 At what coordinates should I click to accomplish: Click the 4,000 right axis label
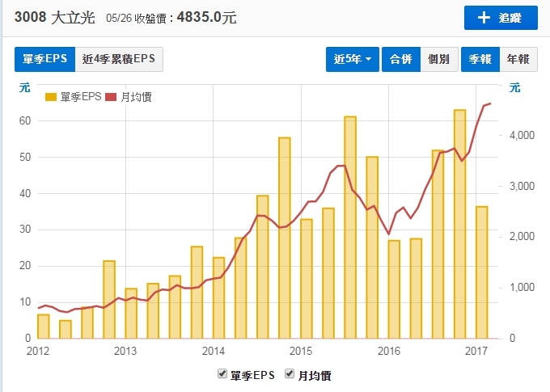pyautogui.click(x=522, y=135)
